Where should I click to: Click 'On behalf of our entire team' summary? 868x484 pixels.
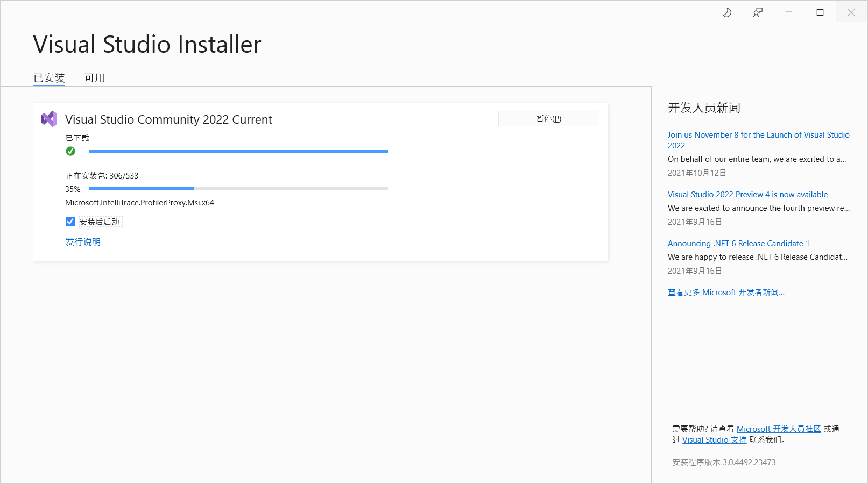point(757,159)
